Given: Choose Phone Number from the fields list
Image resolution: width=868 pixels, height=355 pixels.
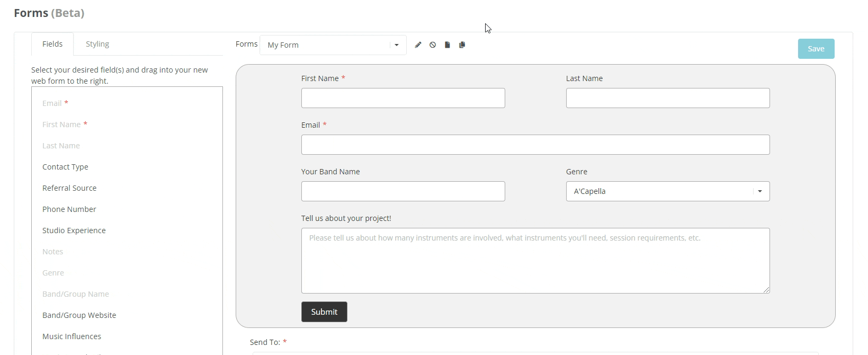Looking at the screenshot, I should coord(69,209).
